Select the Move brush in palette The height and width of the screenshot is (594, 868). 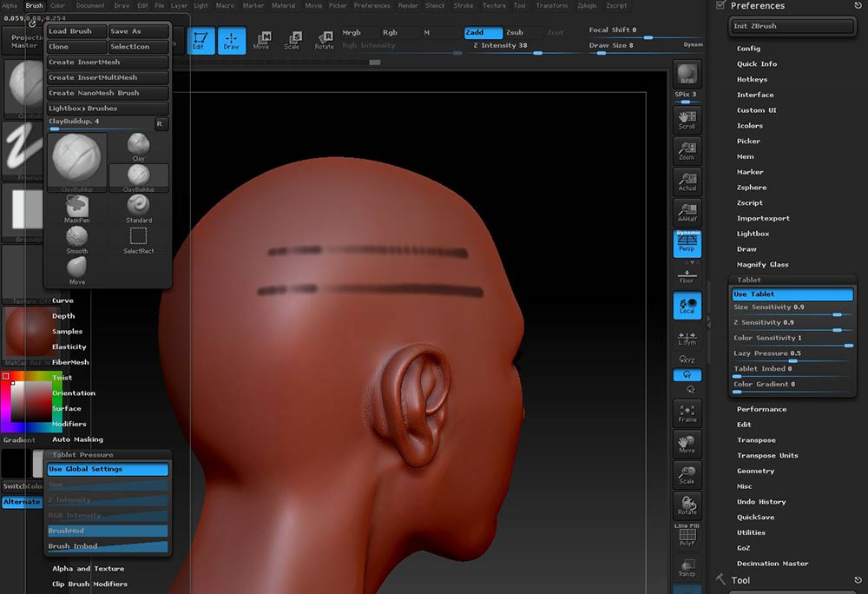tap(77, 268)
